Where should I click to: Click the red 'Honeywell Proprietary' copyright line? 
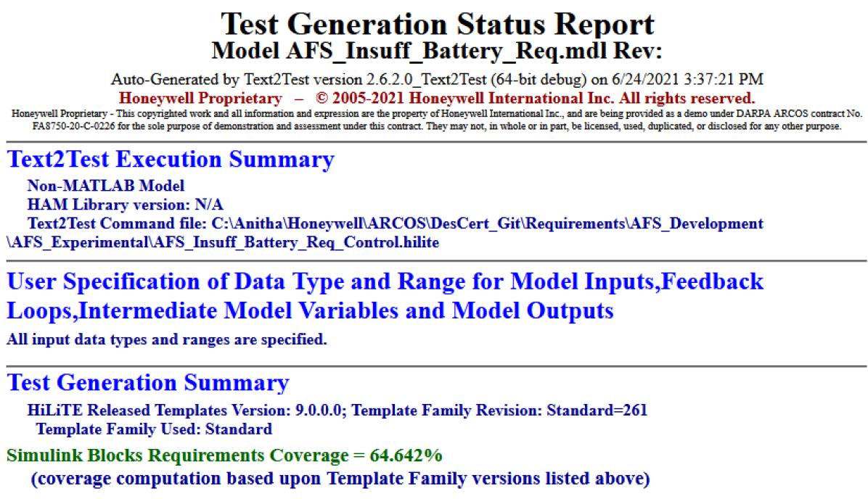(437, 99)
